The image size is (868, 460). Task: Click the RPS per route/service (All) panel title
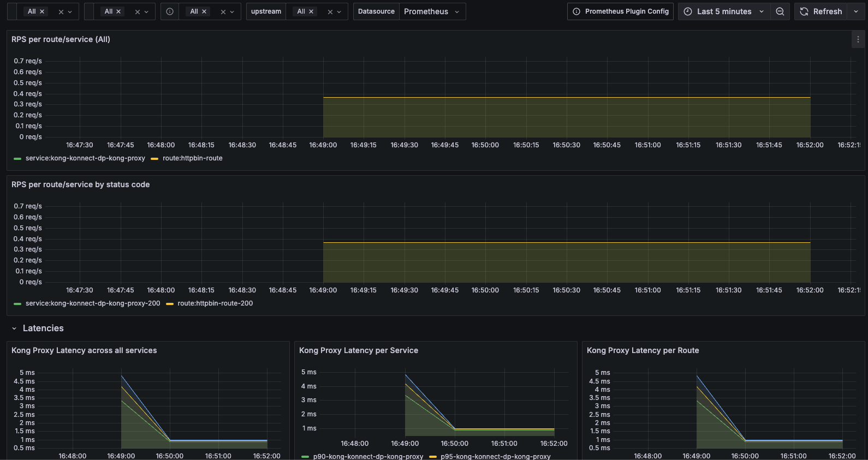pos(61,39)
